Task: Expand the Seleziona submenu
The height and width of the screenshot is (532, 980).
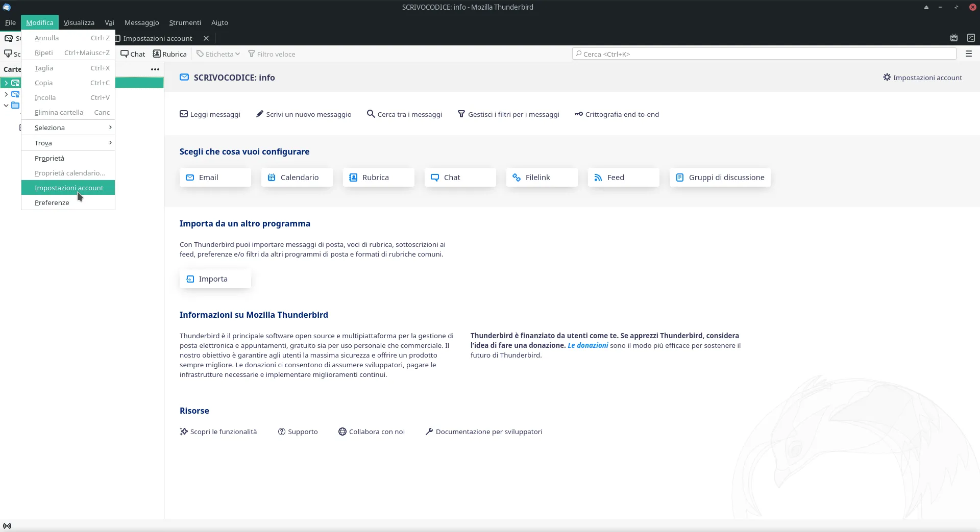Action: tap(68, 128)
